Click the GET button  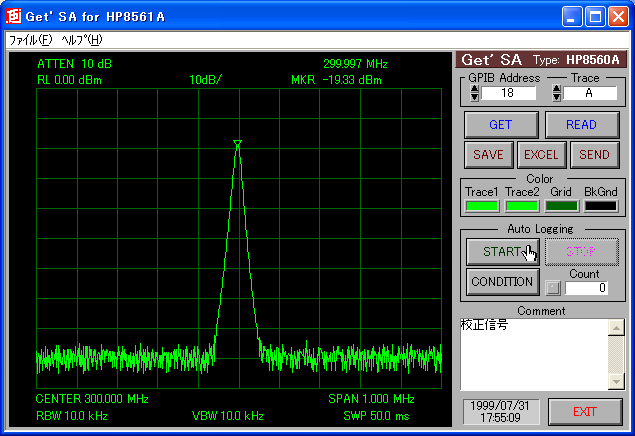(x=502, y=125)
